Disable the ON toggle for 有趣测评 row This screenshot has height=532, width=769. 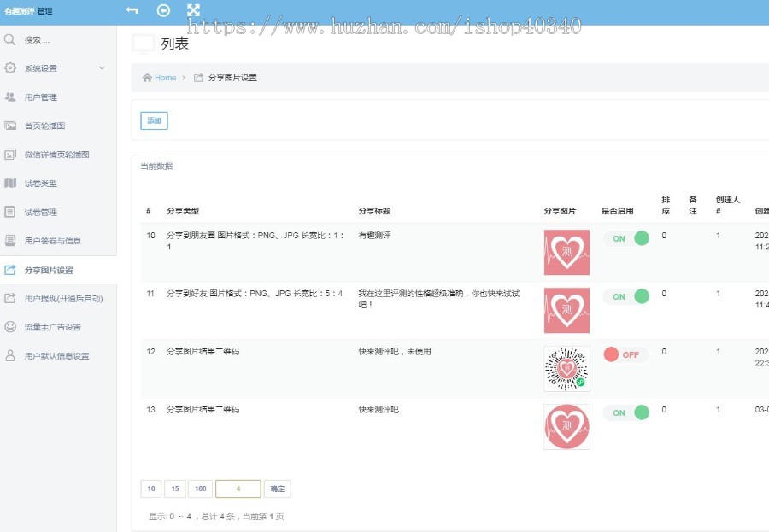(x=627, y=238)
